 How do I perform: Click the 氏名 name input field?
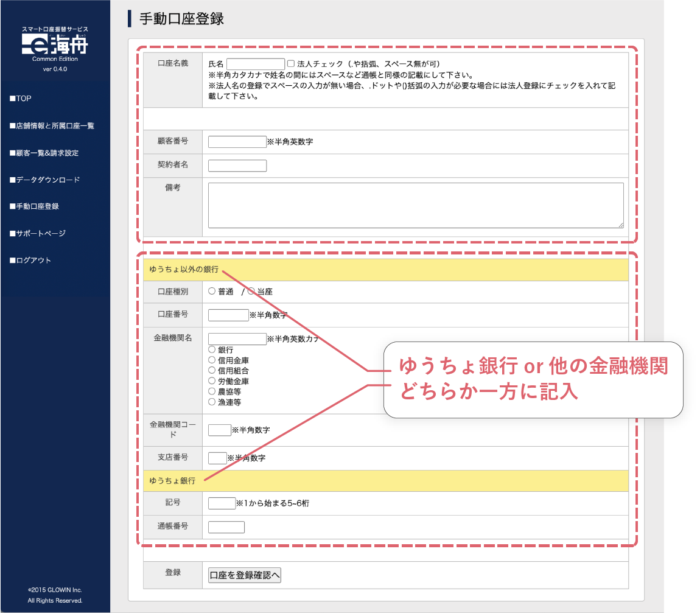pos(255,63)
